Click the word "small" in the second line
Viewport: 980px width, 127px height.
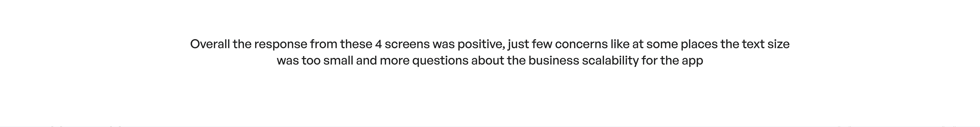click(338, 61)
